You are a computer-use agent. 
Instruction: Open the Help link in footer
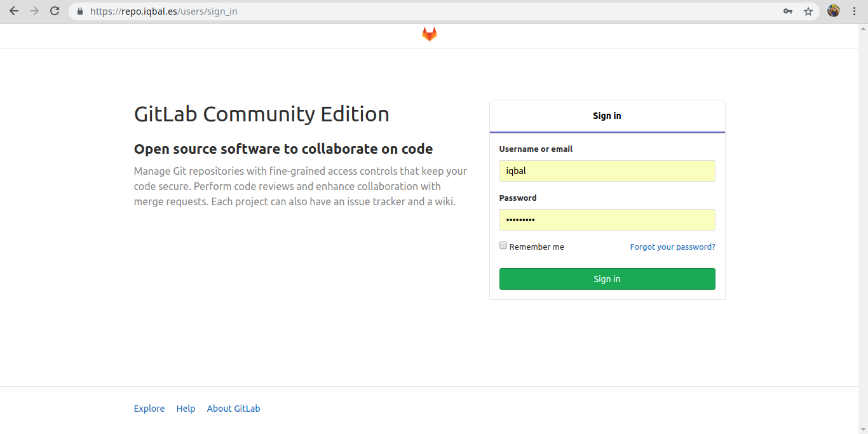[186, 408]
